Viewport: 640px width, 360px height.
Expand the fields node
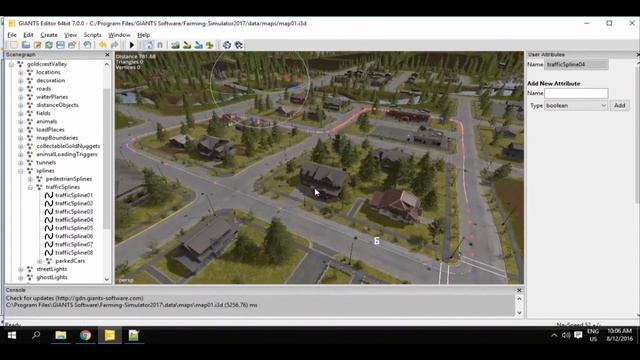click(x=20, y=113)
